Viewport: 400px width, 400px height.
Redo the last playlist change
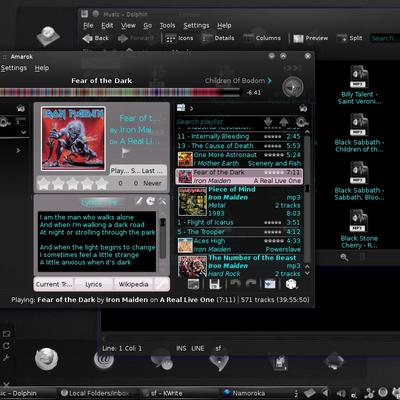point(251,284)
